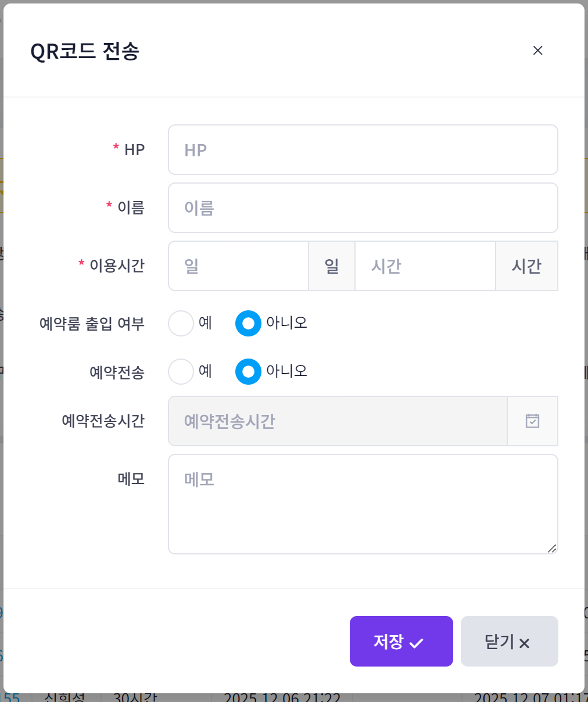Close the QR코드 전송 dialog with the X icon

[x=537, y=51]
